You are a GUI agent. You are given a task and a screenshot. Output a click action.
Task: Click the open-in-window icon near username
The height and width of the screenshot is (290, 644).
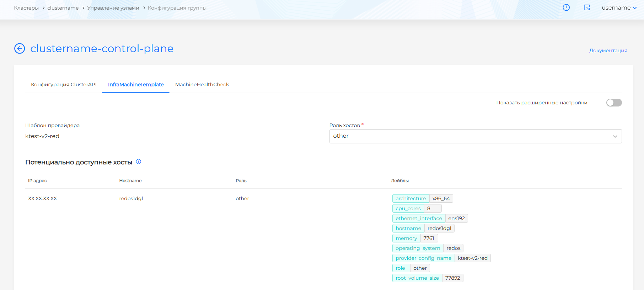pyautogui.click(x=587, y=7)
